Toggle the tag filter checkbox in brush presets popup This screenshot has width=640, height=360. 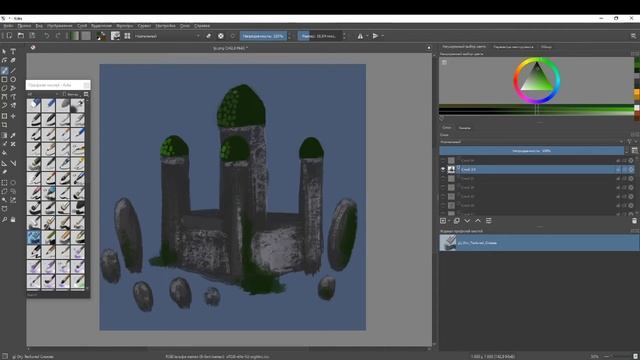pos(64,94)
